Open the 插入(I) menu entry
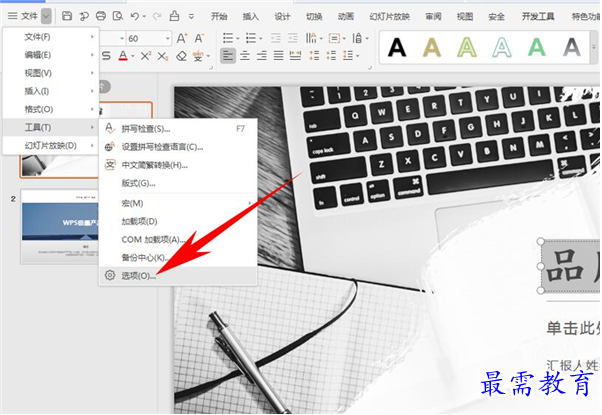 pos(51,91)
